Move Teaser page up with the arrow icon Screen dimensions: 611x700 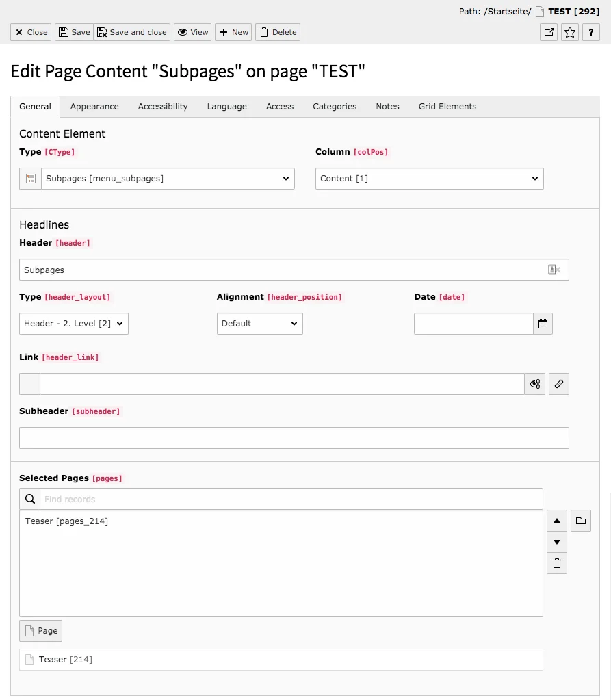(556, 521)
